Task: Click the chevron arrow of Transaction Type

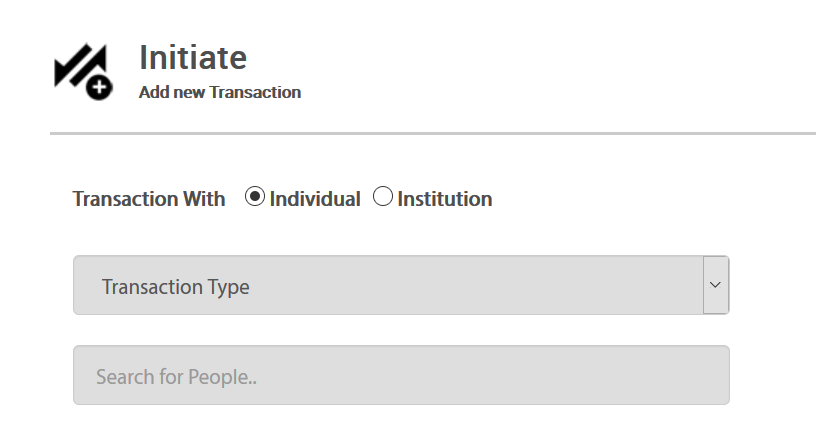Action: pos(715,285)
